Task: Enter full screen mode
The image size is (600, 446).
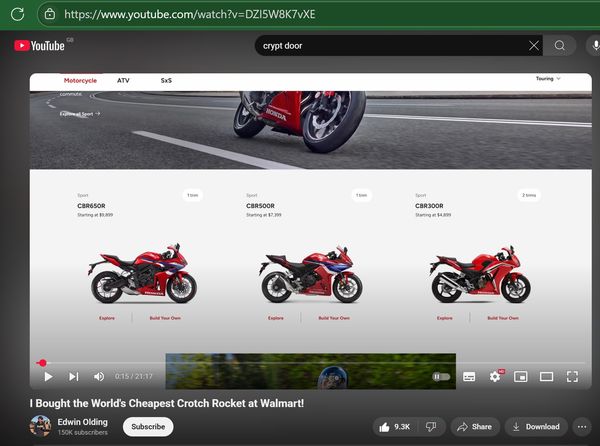Action: tap(572, 377)
